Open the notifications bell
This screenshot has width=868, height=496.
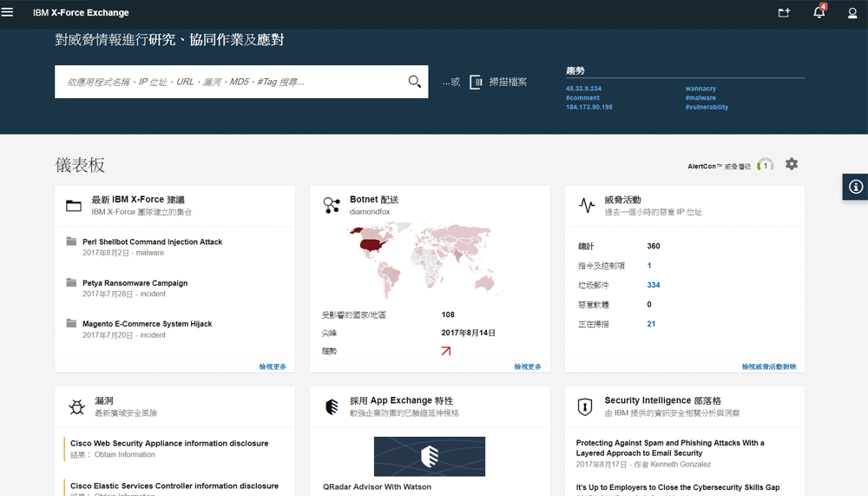(819, 11)
